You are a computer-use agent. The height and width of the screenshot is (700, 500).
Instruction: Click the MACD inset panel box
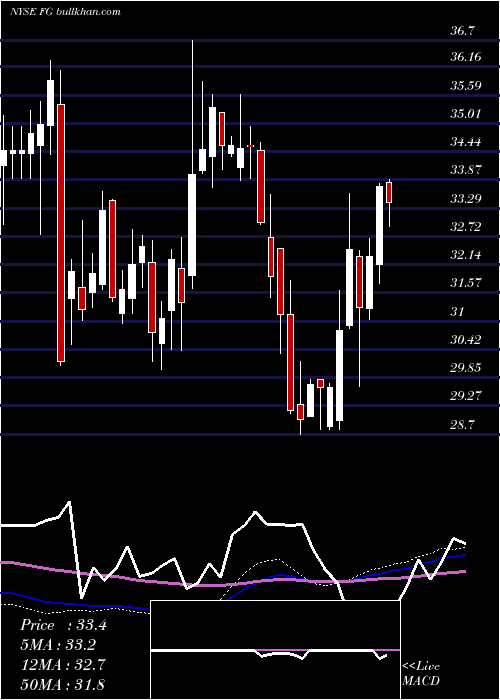[x=275, y=650]
